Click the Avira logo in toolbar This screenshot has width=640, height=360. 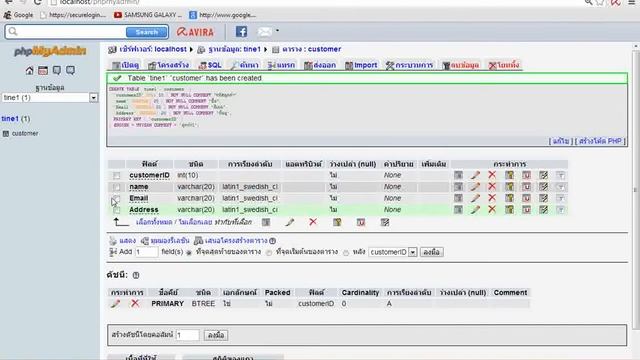pyautogui.click(x=196, y=32)
